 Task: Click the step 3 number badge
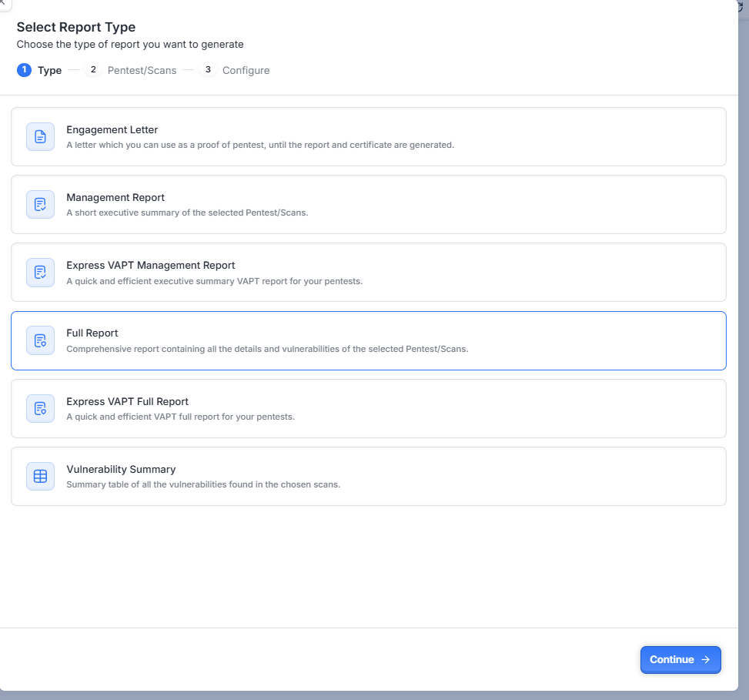click(208, 70)
